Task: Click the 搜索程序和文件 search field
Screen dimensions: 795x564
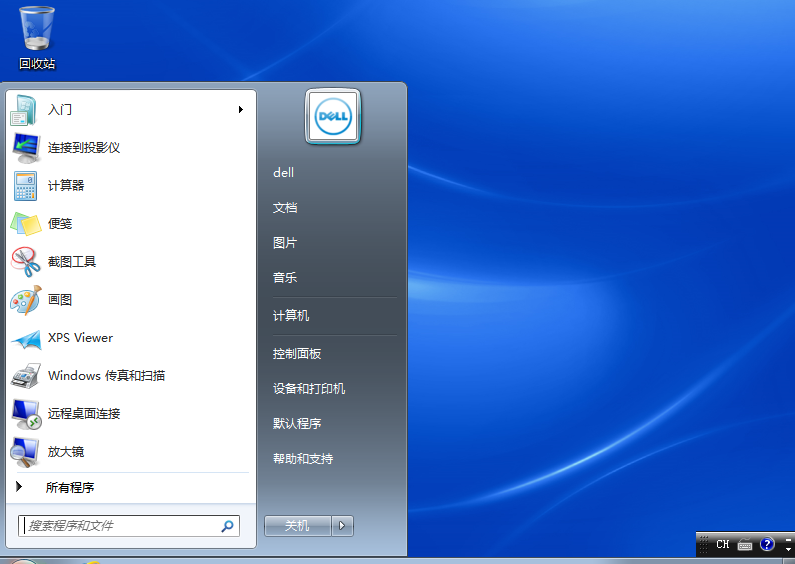Action: 129,526
